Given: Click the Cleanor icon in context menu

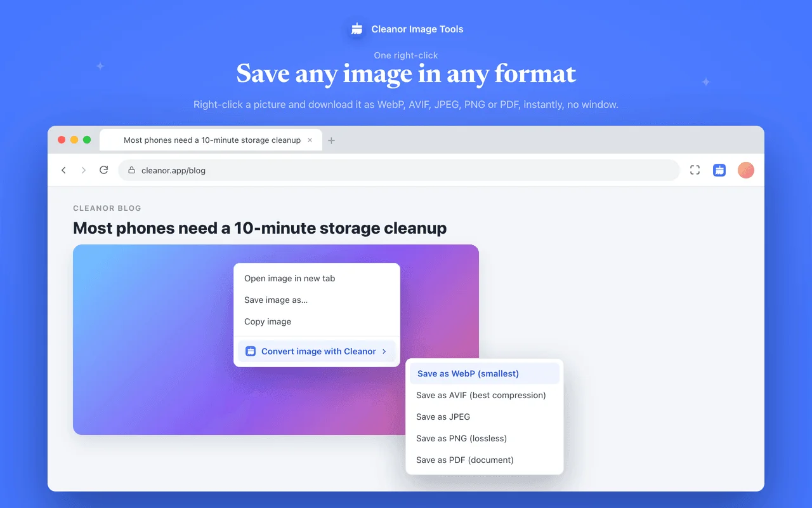Looking at the screenshot, I should tap(251, 351).
